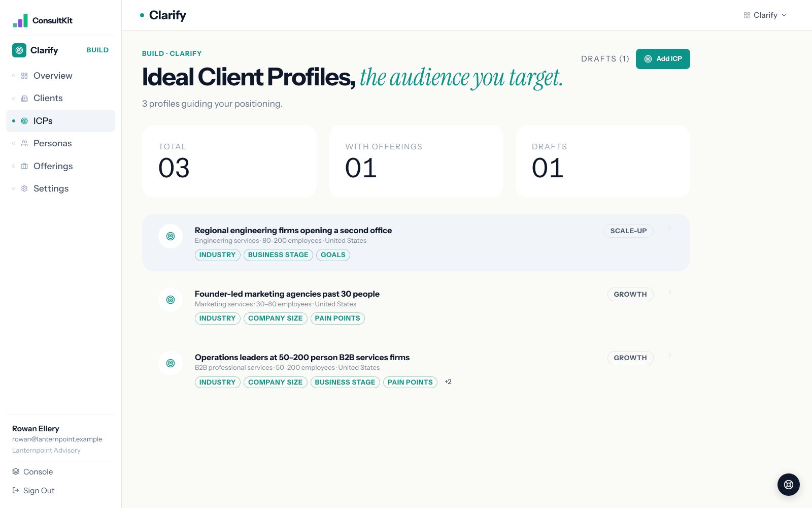Screen dimensions: 812x508
Task: Click the Clarify target icon in sidebar
Action: pos(19,50)
